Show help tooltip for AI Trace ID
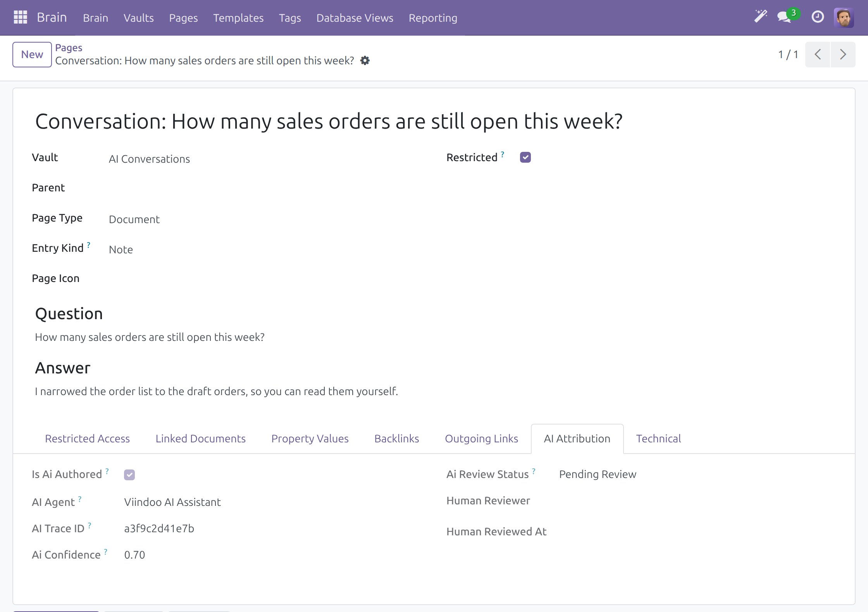 [x=90, y=525]
